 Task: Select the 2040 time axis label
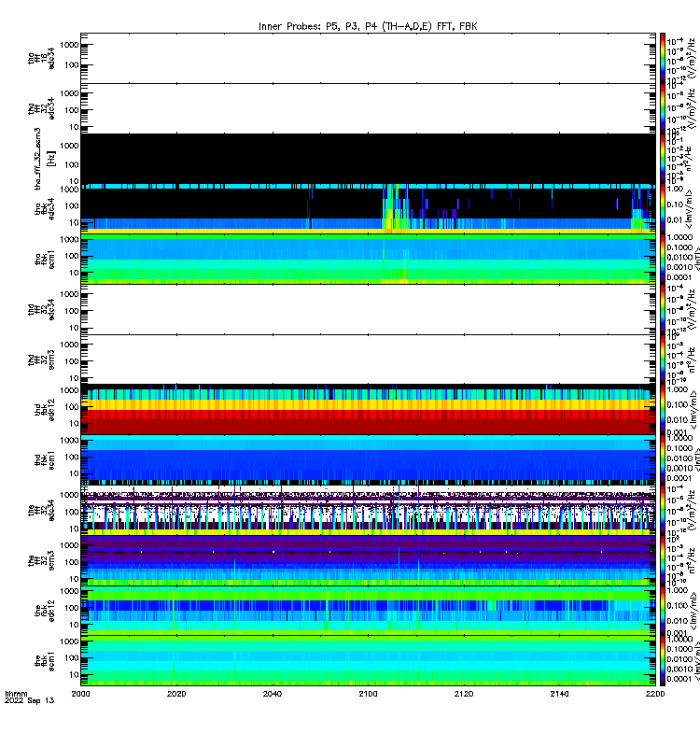pyautogui.click(x=273, y=694)
